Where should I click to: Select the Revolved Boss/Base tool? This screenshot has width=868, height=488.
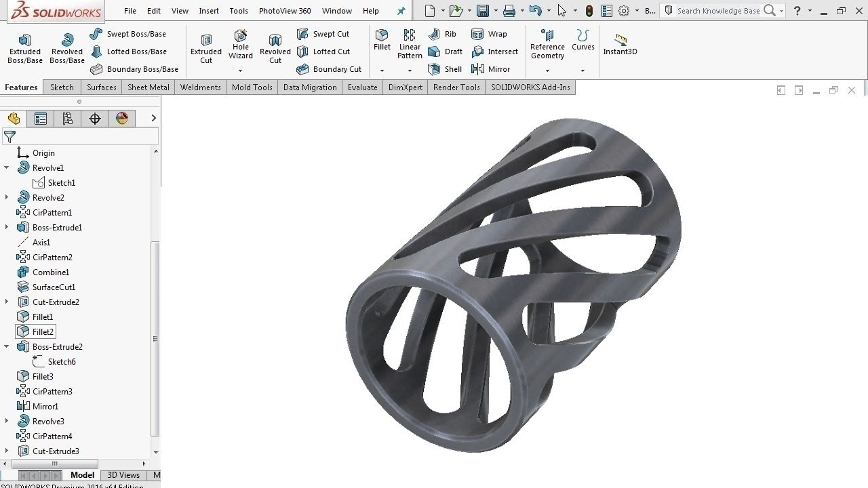(x=67, y=49)
